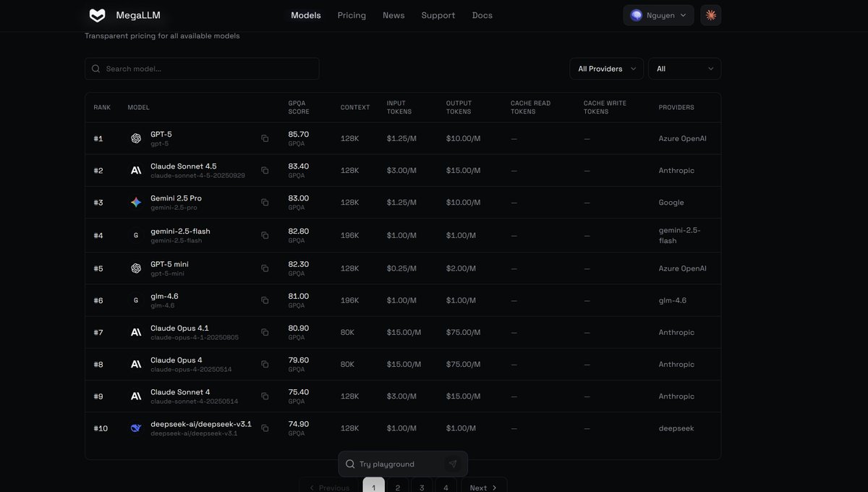Click the Claude Opus 4.1 model name

pos(179,328)
